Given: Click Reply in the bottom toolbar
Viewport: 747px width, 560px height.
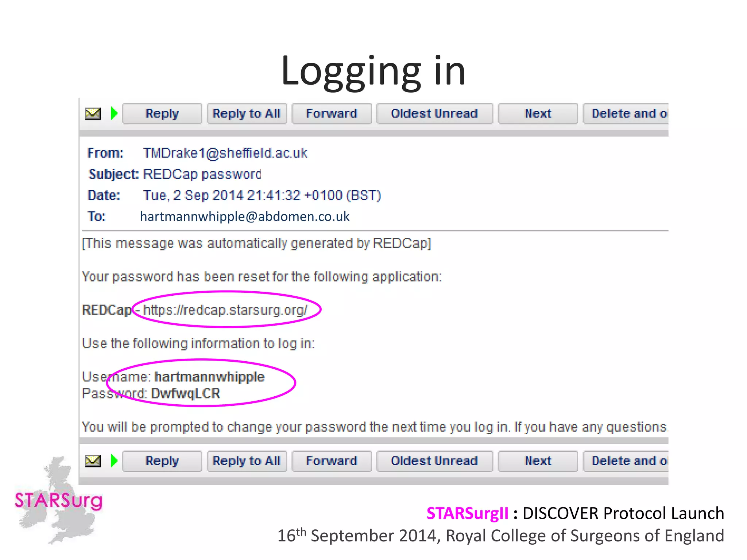Looking at the screenshot, I should click(162, 461).
